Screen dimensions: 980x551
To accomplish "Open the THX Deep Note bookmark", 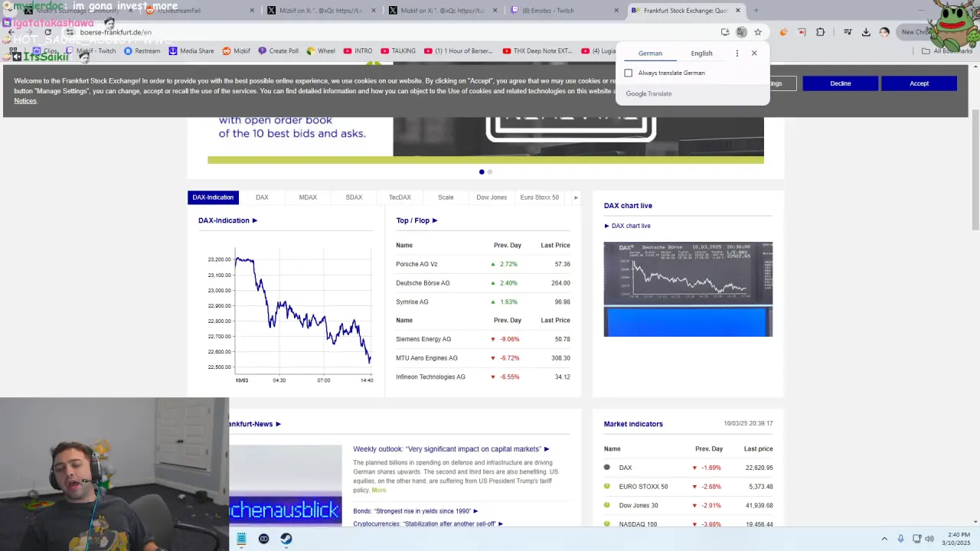I will point(537,51).
